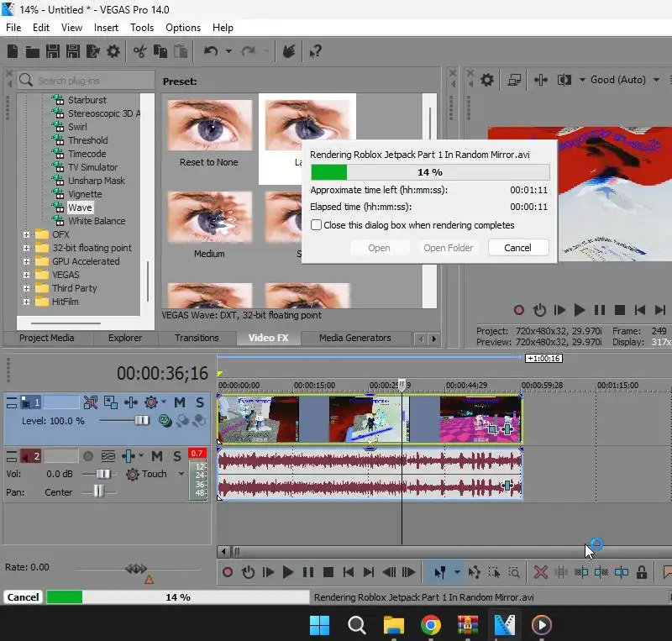
Task: Toggle arm for record on audio track 2
Action: tap(88, 456)
